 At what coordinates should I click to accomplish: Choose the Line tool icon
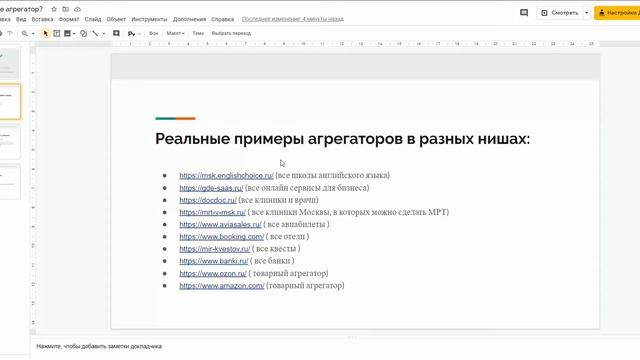tap(95, 33)
